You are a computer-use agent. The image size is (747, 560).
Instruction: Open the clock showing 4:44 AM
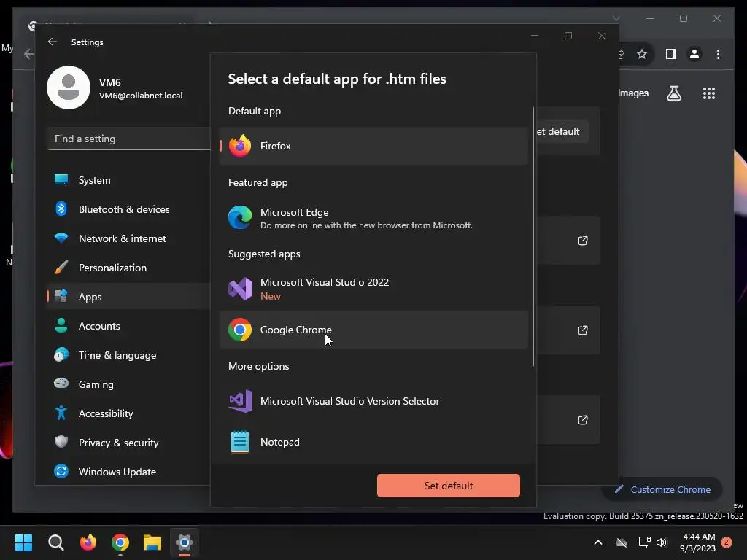698,542
